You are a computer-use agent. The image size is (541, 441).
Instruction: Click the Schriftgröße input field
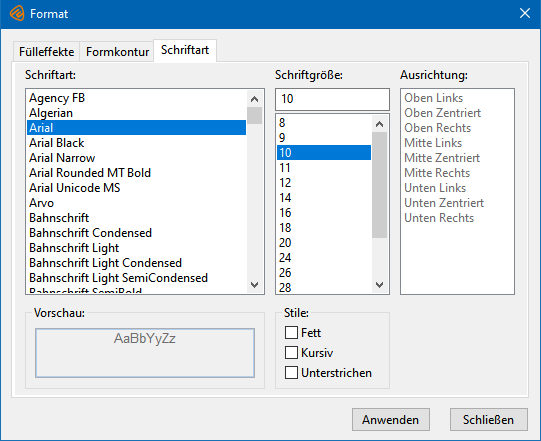click(332, 99)
